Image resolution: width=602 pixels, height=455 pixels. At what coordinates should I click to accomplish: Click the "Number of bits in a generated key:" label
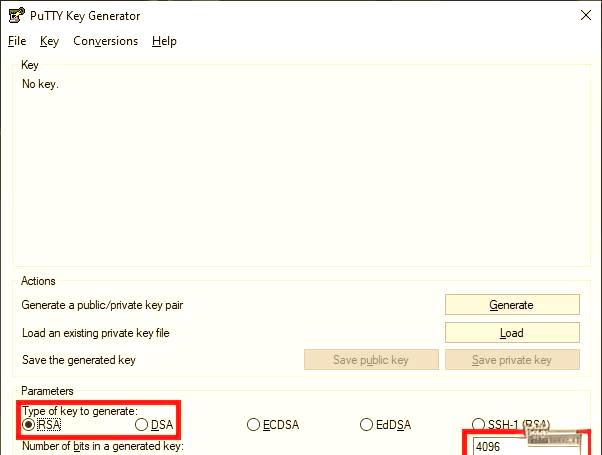pos(103,446)
